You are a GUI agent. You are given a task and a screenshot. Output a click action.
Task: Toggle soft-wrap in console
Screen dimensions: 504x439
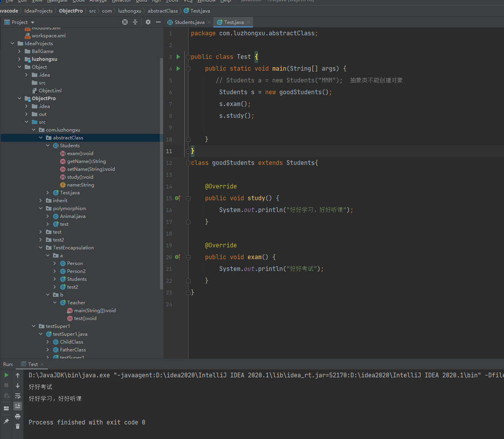[x=18, y=396]
